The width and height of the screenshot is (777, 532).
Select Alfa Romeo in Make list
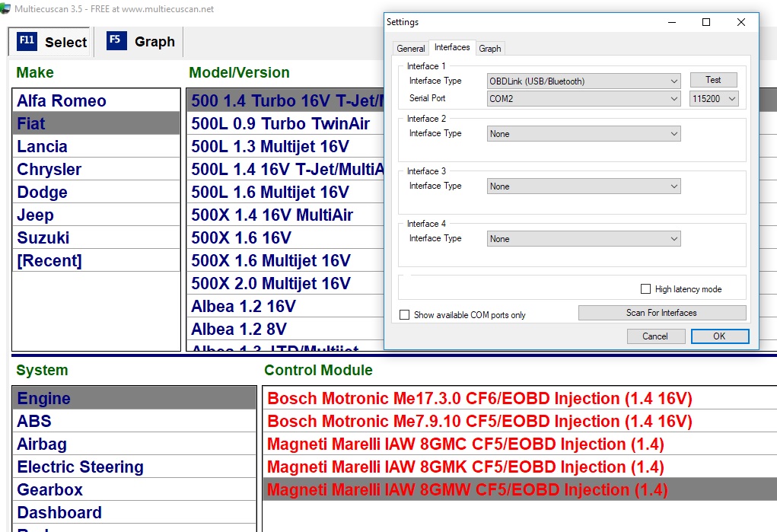96,100
